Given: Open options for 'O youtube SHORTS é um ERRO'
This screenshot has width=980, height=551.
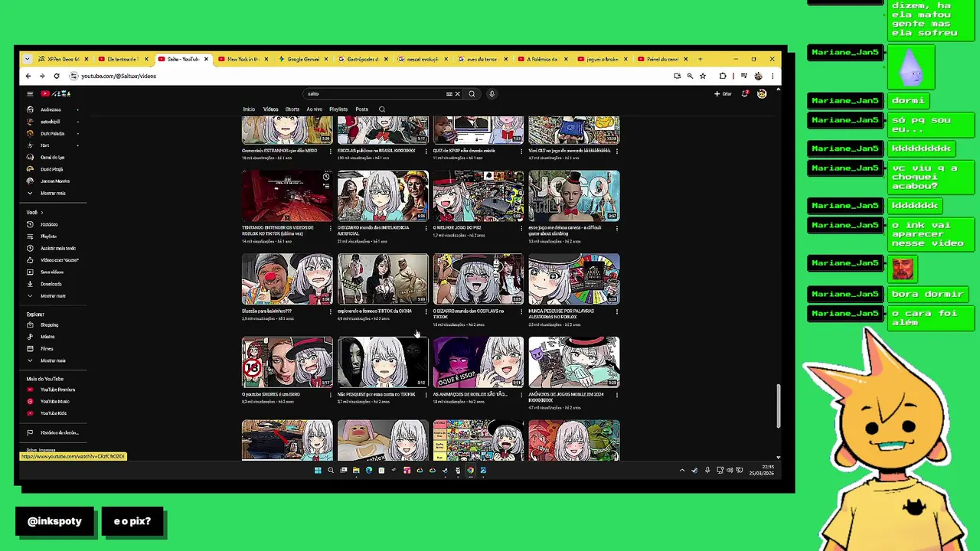Looking at the screenshot, I should tap(331, 395).
